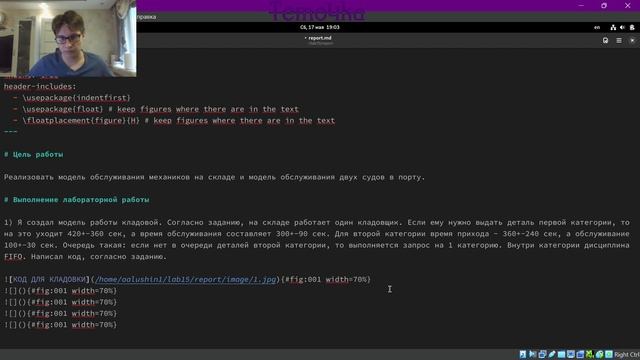Image resolution: width=640 pixels, height=360 pixels.
Task: Click the '# Выполнение лабораторной работы' heading
Action: (x=76, y=200)
